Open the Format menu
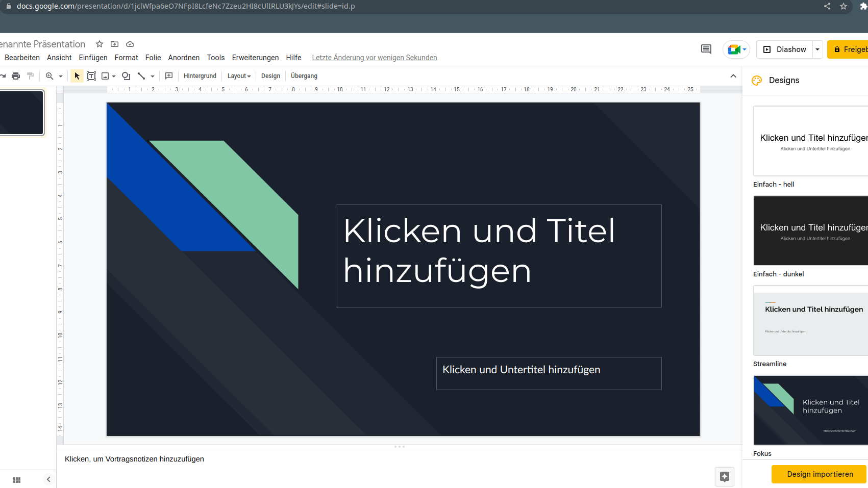Image resolution: width=868 pixels, height=488 pixels. 126,58
